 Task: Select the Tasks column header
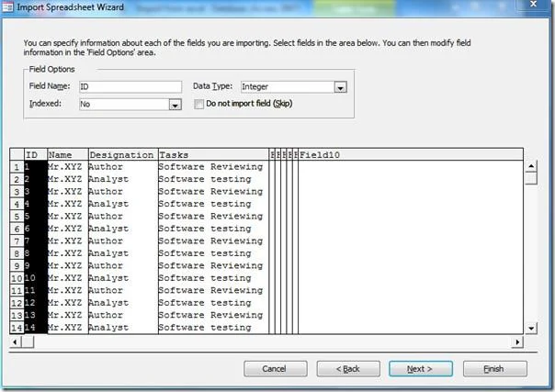coord(213,155)
